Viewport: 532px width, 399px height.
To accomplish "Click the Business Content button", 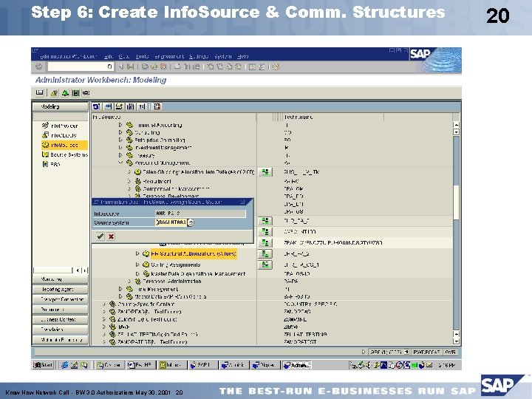I will (60, 319).
